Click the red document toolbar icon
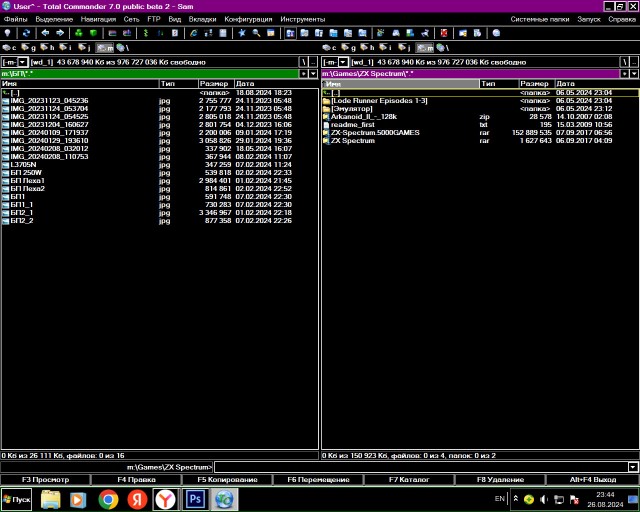The width and height of the screenshot is (640, 512). [444, 33]
